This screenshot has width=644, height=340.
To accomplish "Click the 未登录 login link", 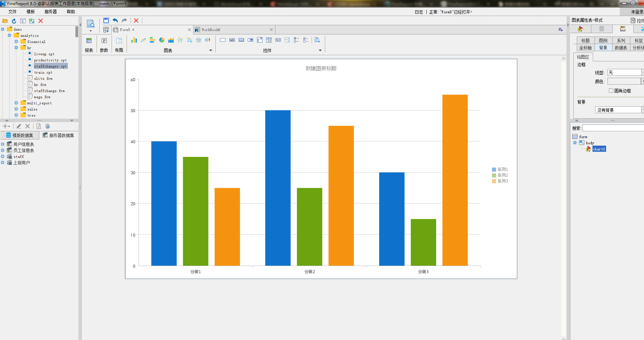I will point(637,12).
